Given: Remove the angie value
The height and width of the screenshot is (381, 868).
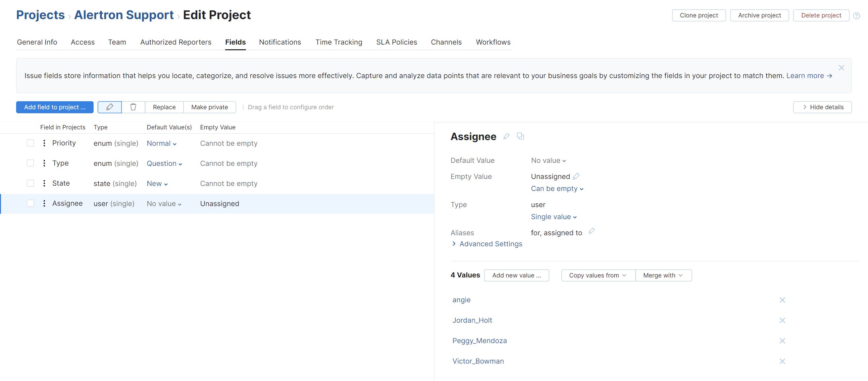Looking at the screenshot, I should click(782, 300).
